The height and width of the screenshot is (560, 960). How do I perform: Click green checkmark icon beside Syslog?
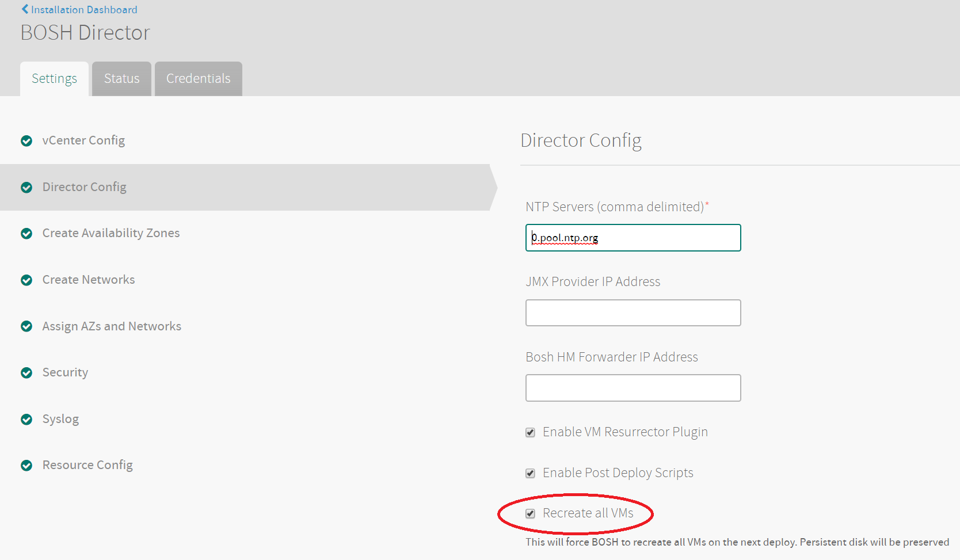pyautogui.click(x=26, y=420)
